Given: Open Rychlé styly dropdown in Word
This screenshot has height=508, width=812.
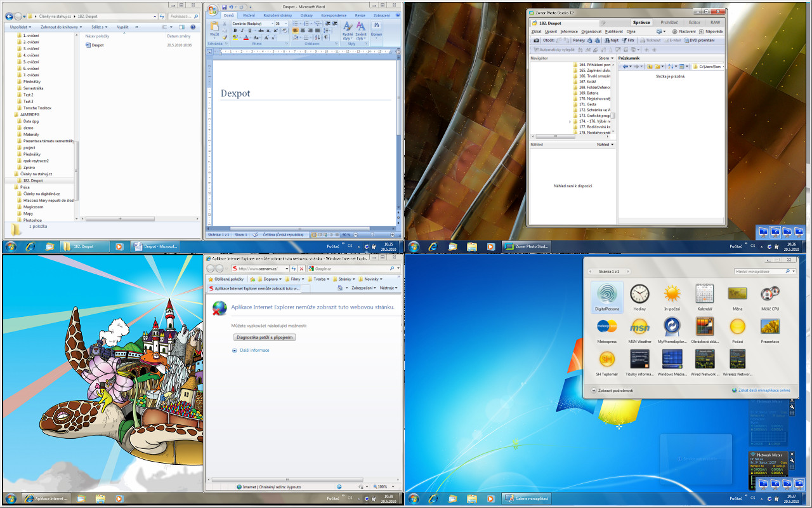Looking at the screenshot, I should [x=348, y=31].
